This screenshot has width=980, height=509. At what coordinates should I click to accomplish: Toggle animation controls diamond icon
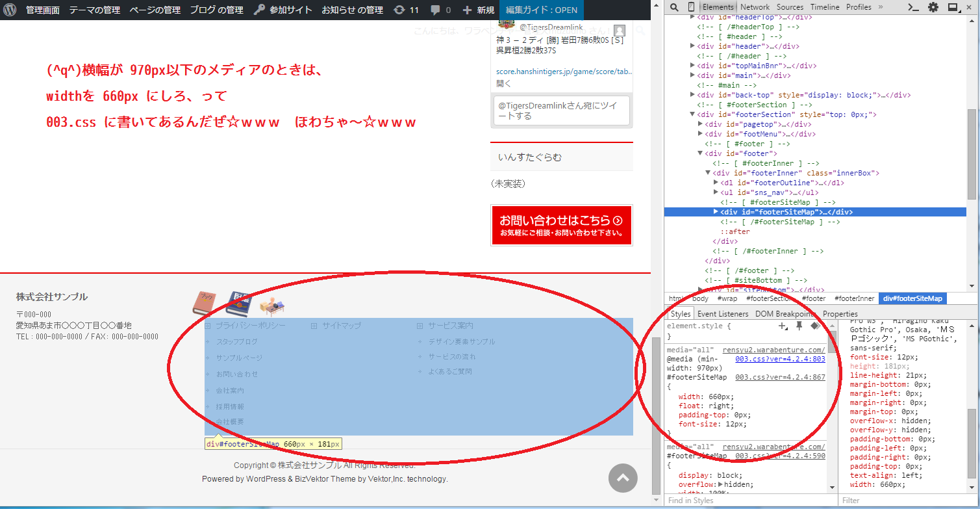[814, 326]
